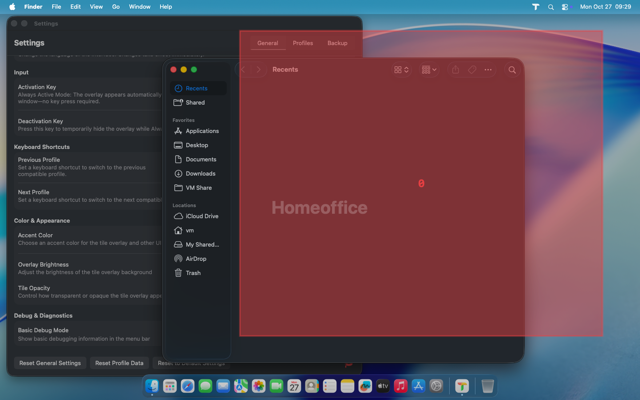Click the Share icon in Finder toolbar

click(456, 70)
